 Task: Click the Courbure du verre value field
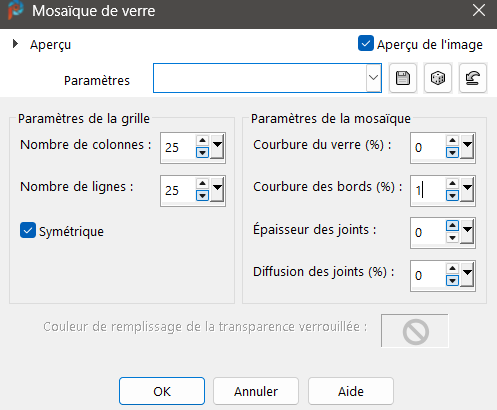point(428,147)
